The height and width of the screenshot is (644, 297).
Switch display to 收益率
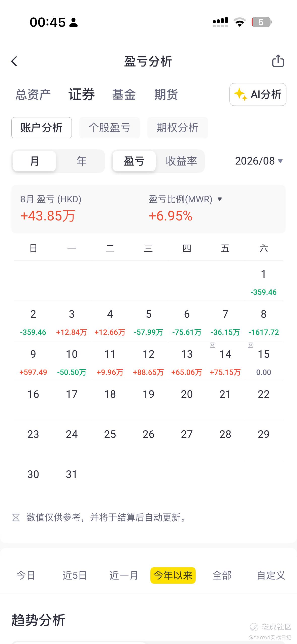(181, 161)
